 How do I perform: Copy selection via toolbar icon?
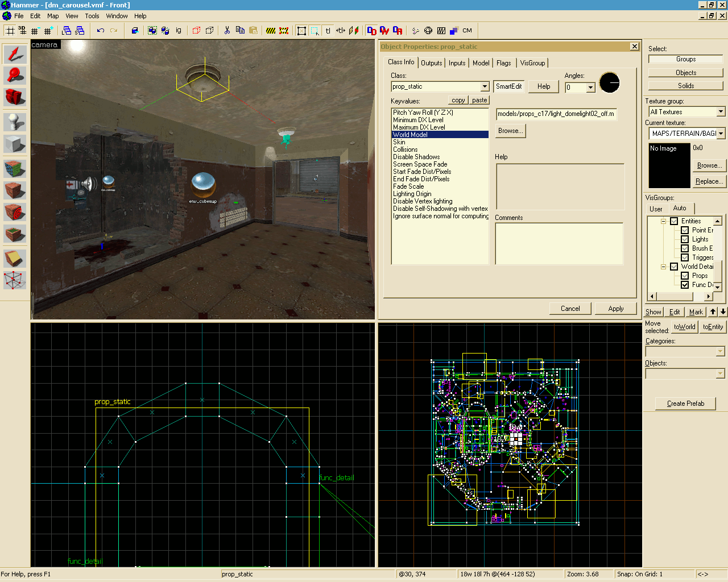click(x=240, y=31)
